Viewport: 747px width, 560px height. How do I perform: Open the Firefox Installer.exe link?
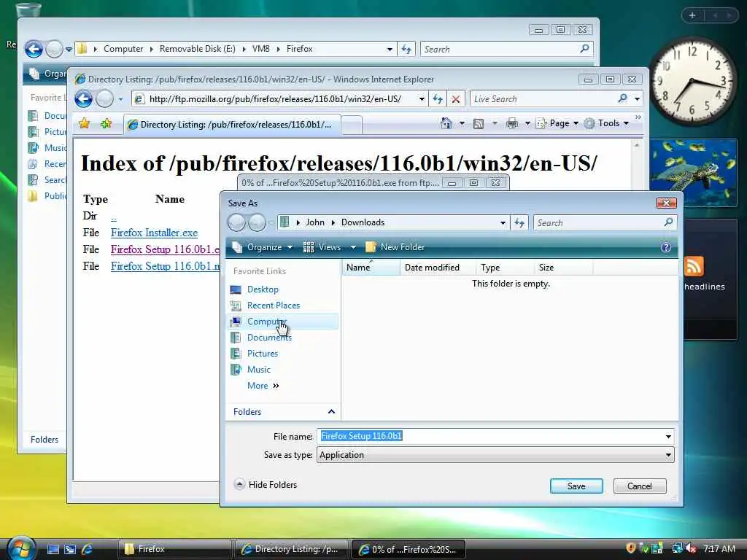tap(154, 233)
